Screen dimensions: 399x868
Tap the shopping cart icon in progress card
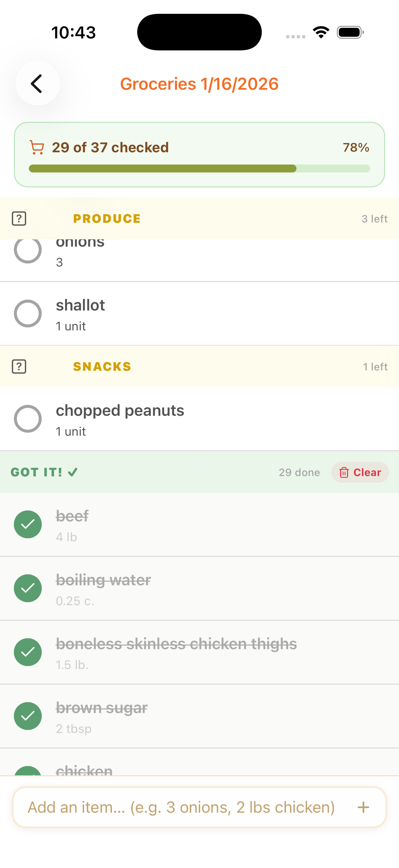click(x=37, y=148)
